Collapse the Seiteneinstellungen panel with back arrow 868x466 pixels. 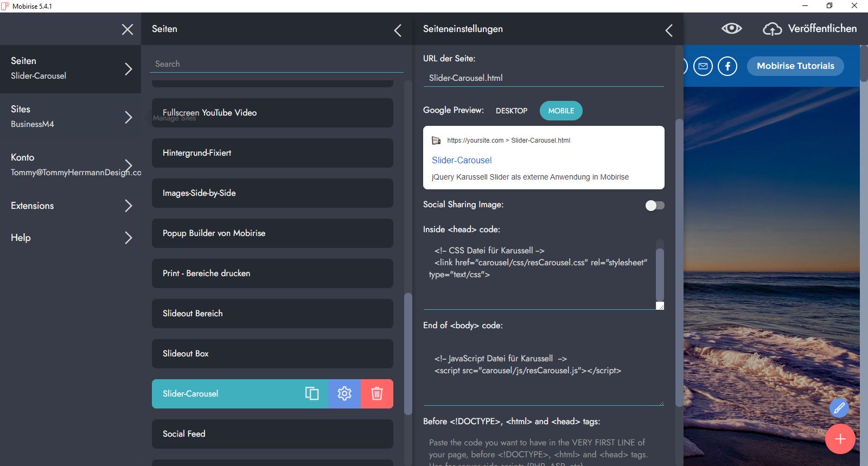[669, 30]
